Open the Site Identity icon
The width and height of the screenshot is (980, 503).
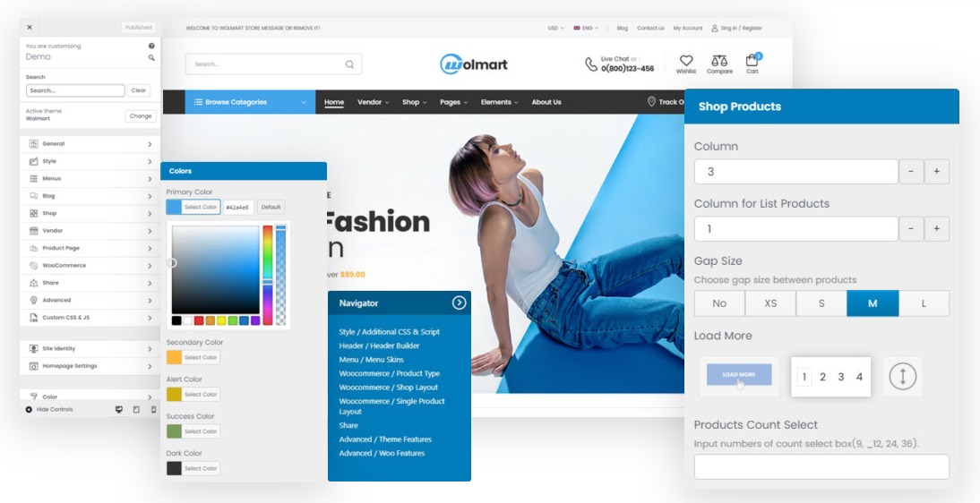click(34, 349)
